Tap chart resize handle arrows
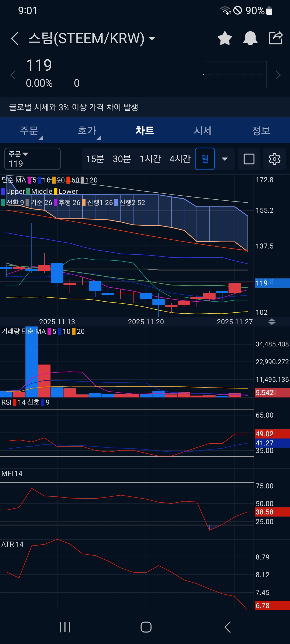This screenshot has height=644, width=290. coord(272,322)
